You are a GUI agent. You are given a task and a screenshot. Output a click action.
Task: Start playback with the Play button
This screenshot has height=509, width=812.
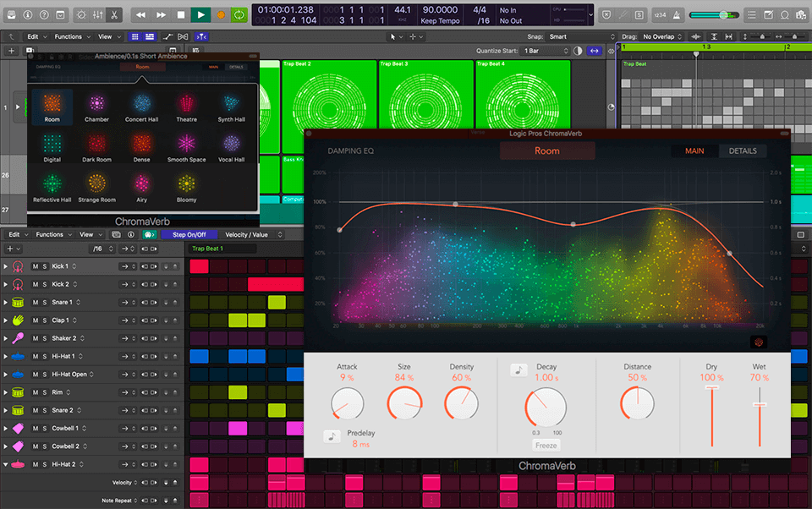[200, 15]
